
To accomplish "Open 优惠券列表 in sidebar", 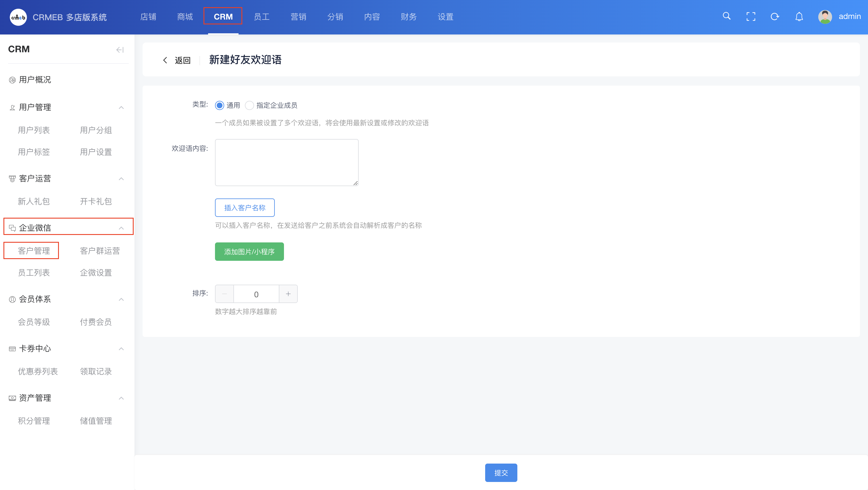I will 38,371.
